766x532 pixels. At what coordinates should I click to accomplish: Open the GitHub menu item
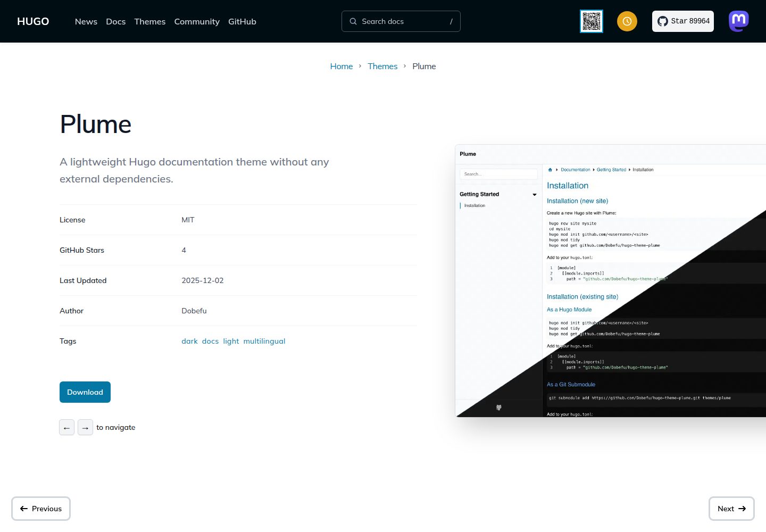tap(242, 21)
